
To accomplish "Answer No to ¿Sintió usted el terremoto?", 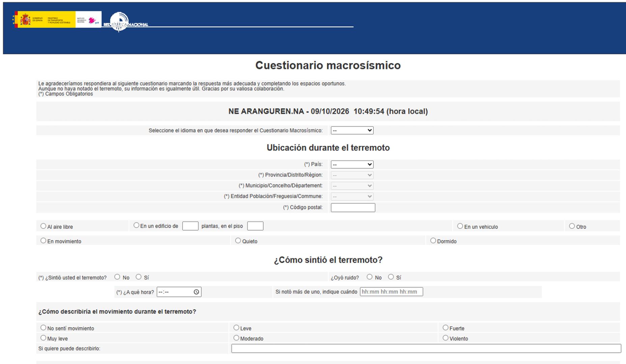I will coord(117,277).
